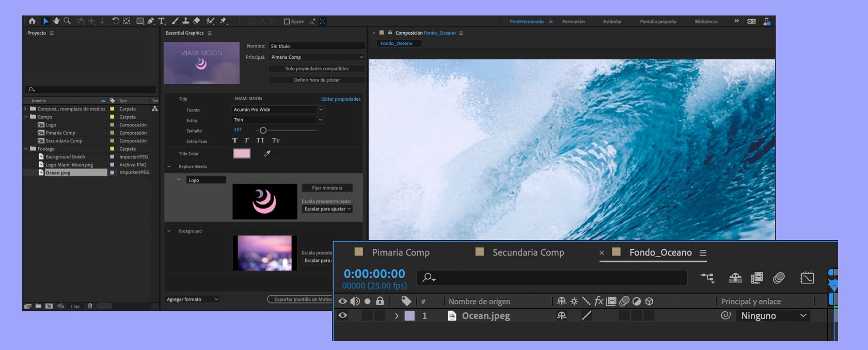The image size is (868, 350).
Task: Select the Brush tool
Action: [x=175, y=21]
